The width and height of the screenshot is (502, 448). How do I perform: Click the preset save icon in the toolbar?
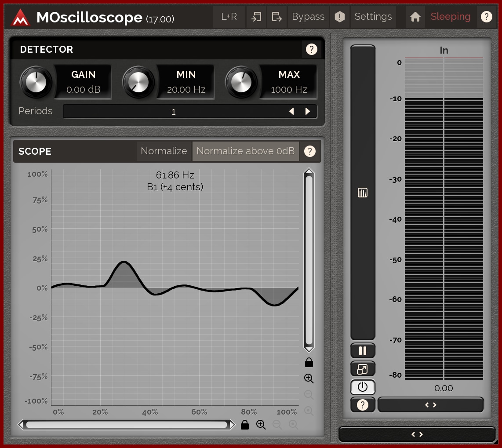coord(276,17)
